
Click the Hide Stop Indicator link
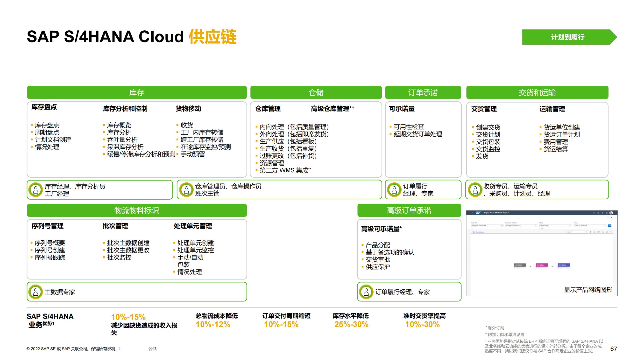(x=478, y=232)
